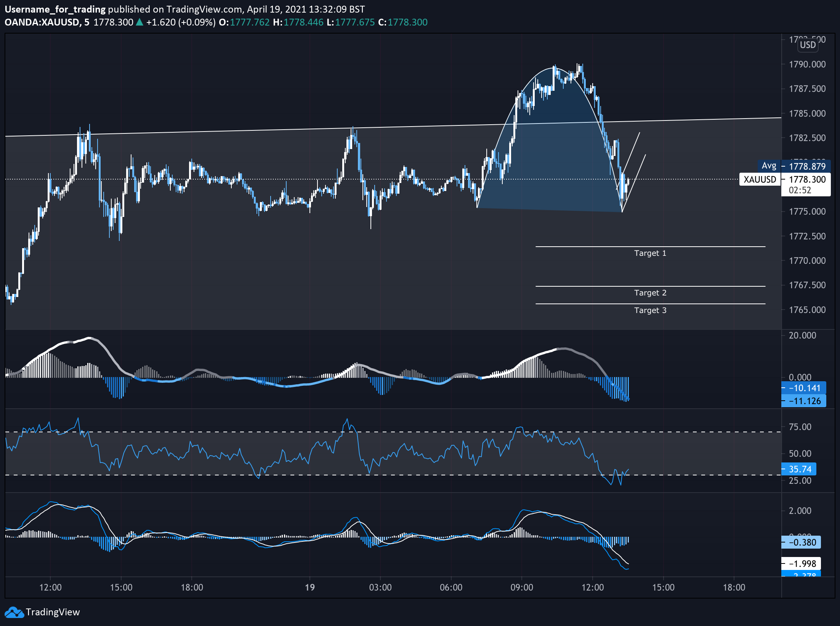The image size is (840, 626).
Task: Click the -11.126 indicator value label
Action: coord(804,401)
